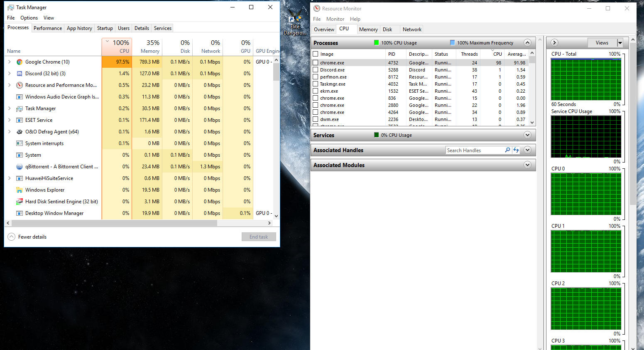Sort by the CPU column in Task Manager
The height and width of the screenshot is (350, 644).
tap(117, 47)
